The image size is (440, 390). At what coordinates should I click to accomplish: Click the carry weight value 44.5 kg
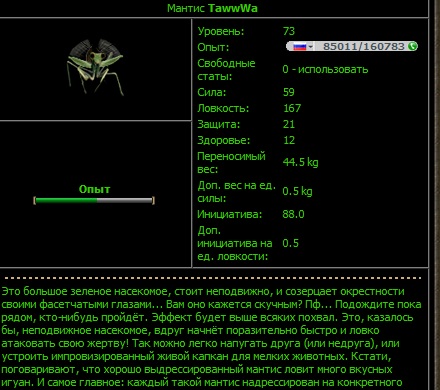(300, 162)
